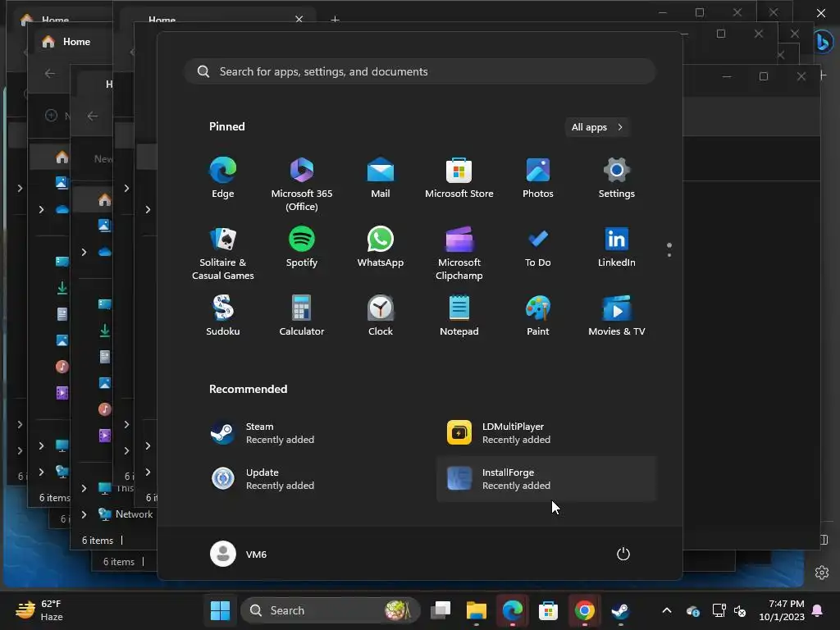840x630 pixels.
Task: Open Google Chrome from taskbar
Action: tap(584, 610)
